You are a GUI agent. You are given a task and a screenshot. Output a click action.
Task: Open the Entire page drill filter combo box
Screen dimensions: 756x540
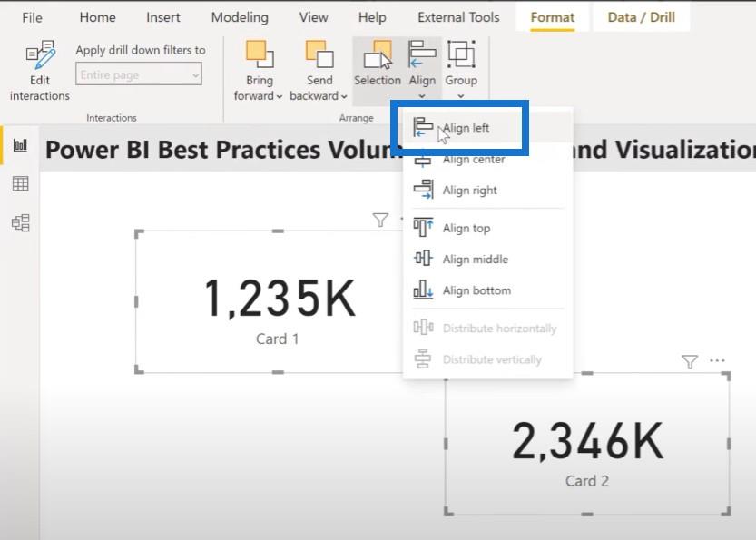(139, 74)
